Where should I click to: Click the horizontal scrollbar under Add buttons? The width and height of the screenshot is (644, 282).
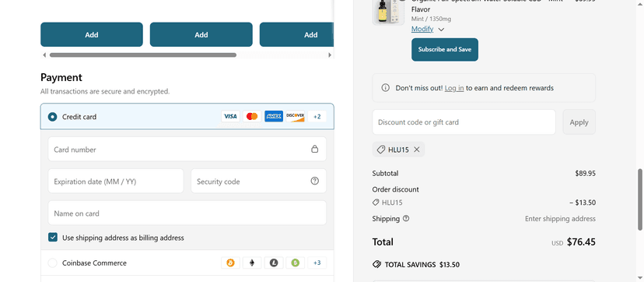[143, 55]
